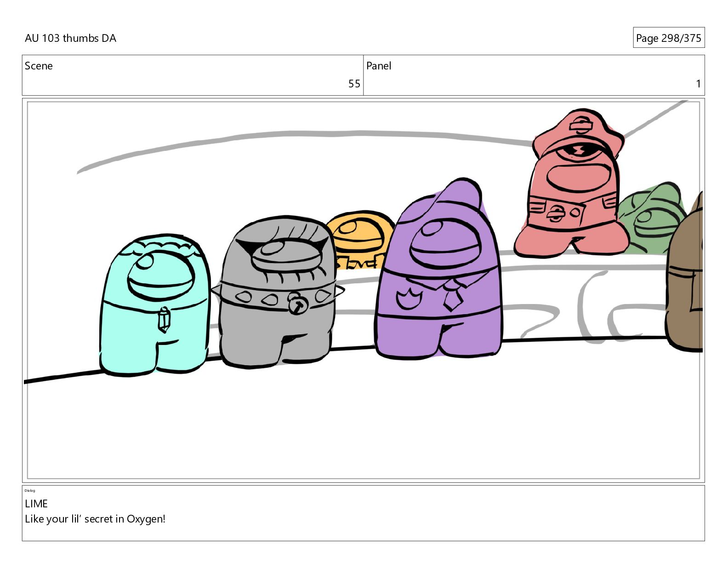The image size is (728, 563).
Task: Click the 'LIME' speaker name in the dialog box
Action: [36, 504]
